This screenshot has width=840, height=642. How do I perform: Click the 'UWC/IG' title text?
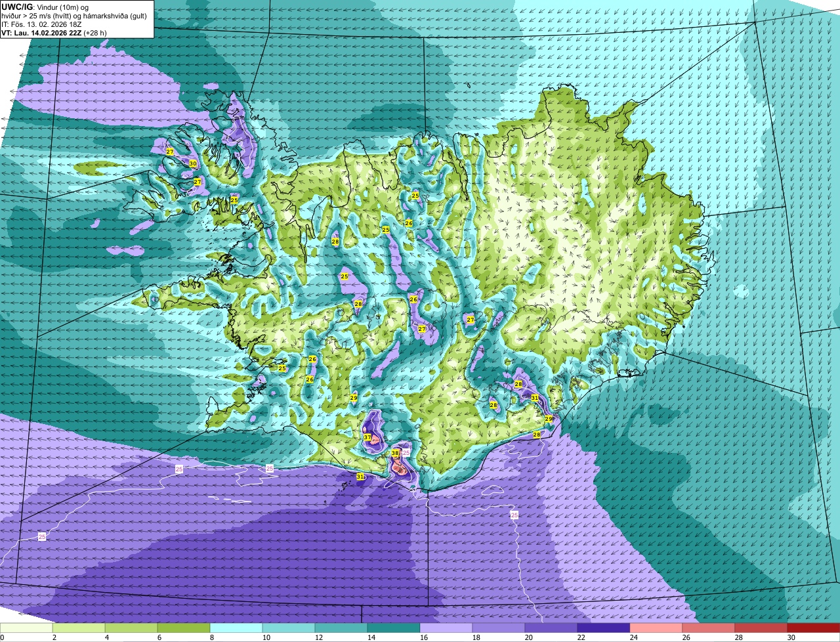click(x=16, y=6)
